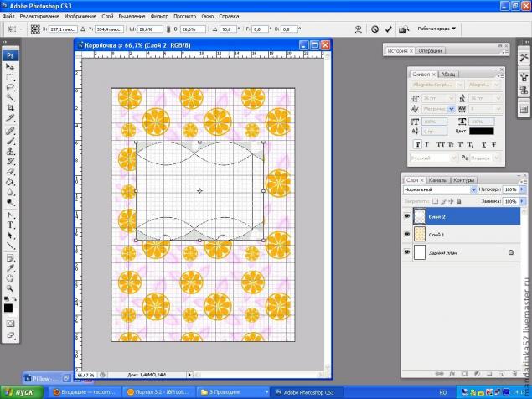
Task: Open the opacity slider arrow
Action: 522,189
